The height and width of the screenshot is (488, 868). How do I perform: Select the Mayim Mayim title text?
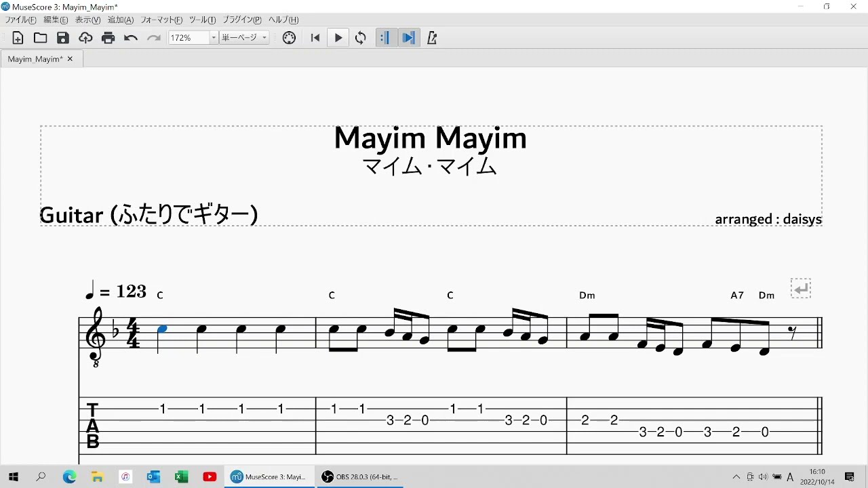pyautogui.click(x=431, y=138)
